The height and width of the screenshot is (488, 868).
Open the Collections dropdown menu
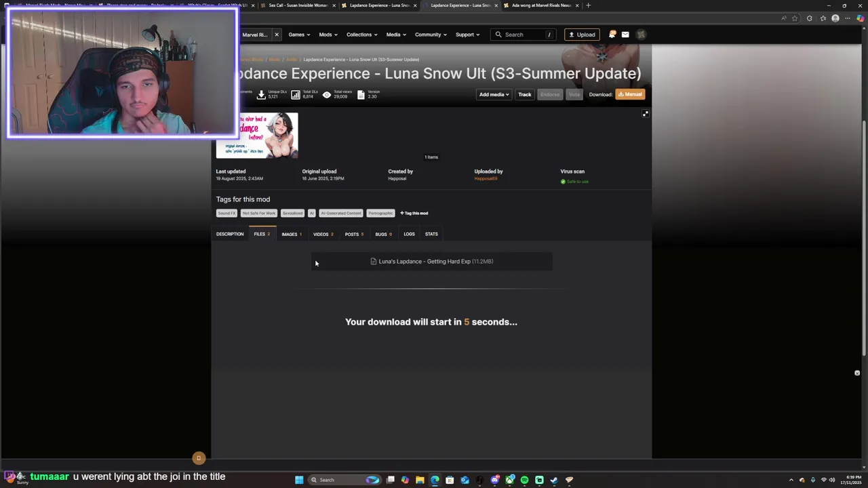click(x=362, y=35)
